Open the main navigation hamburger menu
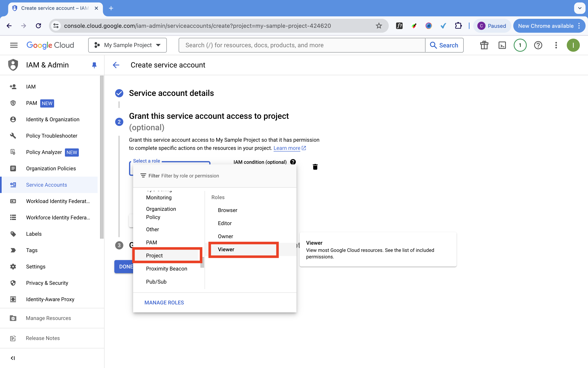Viewport: 588px width, 368px height. tap(14, 45)
